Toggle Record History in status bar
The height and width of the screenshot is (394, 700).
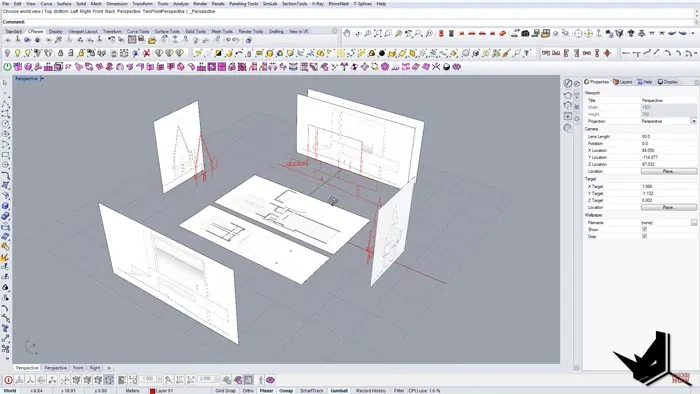(371, 390)
